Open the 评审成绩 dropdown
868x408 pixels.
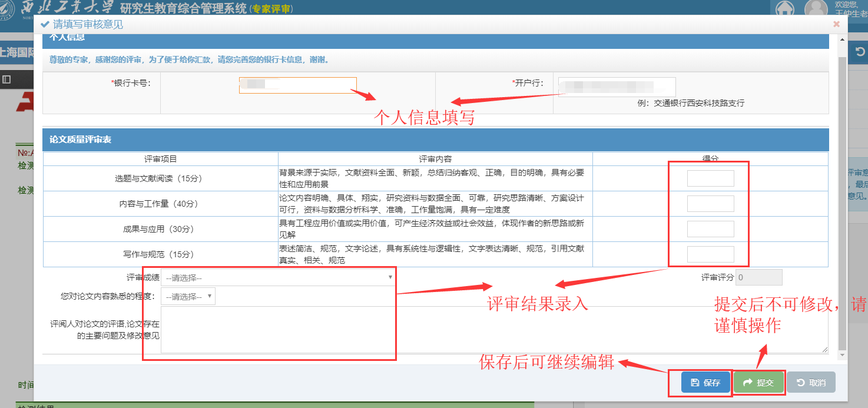[x=278, y=277]
